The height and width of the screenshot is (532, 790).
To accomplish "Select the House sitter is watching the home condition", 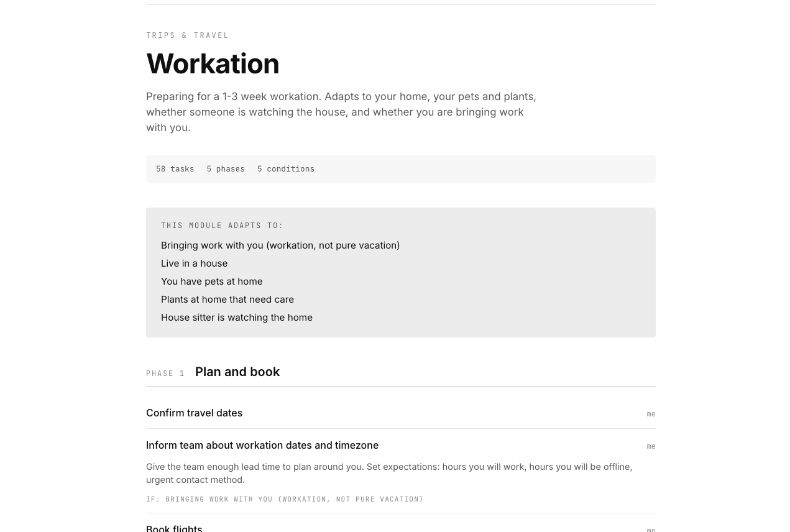I will pyautogui.click(x=237, y=318).
